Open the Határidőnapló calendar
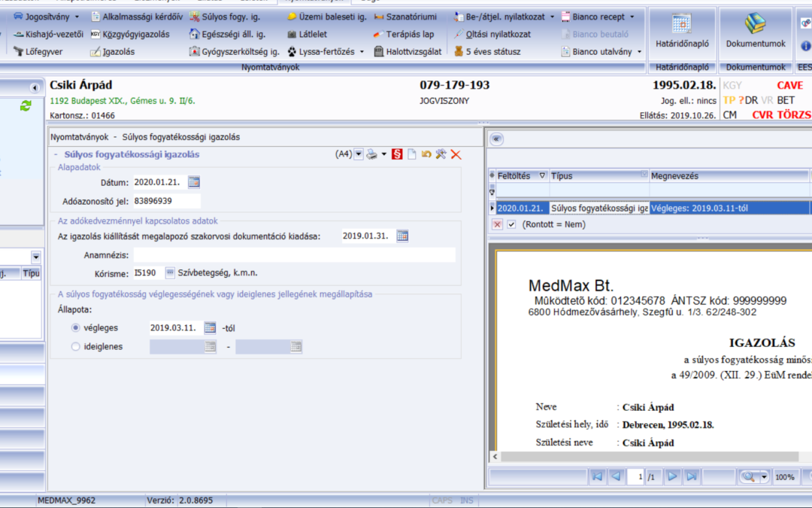 pyautogui.click(x=682, y=29)
